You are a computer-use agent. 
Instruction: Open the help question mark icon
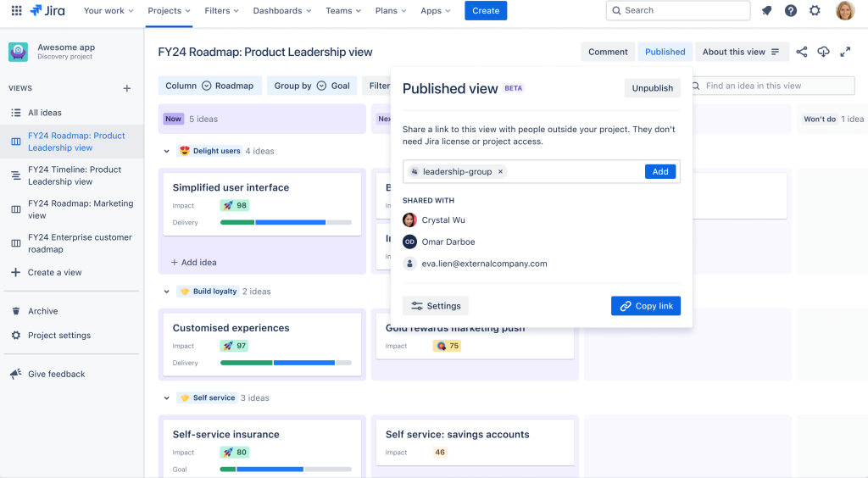pos(791,10)
